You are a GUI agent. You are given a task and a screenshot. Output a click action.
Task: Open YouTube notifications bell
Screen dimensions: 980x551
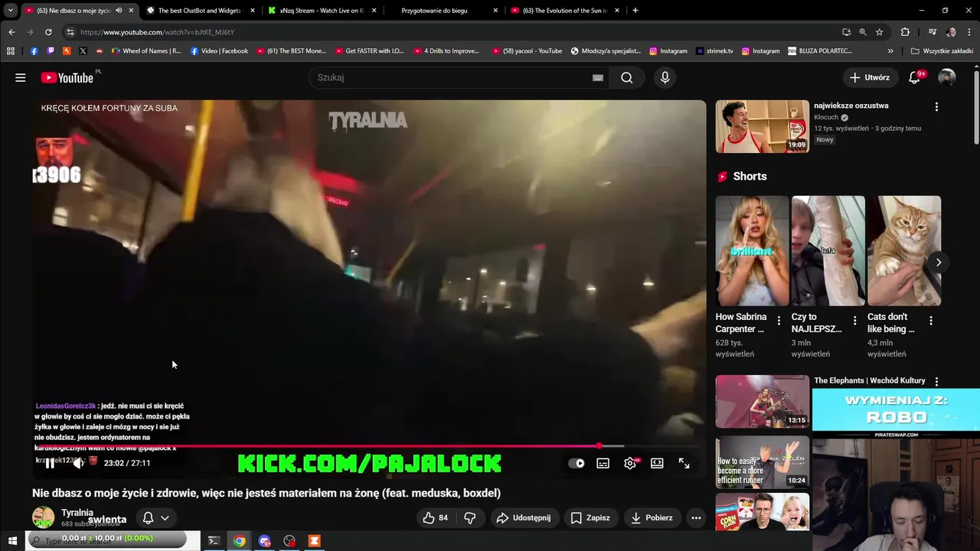click(x=914, y=77)
